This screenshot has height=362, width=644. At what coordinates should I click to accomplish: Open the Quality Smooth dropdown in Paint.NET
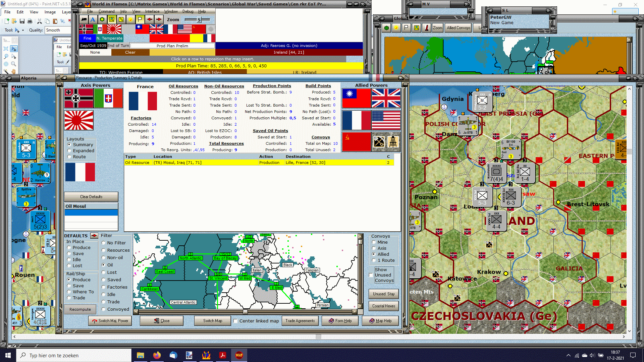click(x=58, y=30)
